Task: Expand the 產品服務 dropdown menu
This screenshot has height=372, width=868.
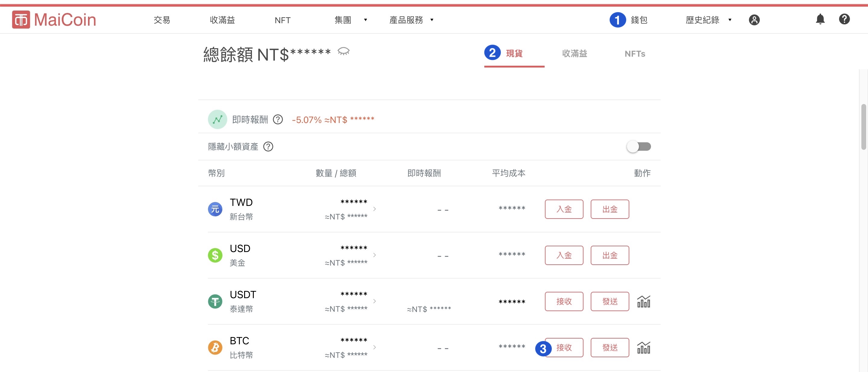Action: 411,20
